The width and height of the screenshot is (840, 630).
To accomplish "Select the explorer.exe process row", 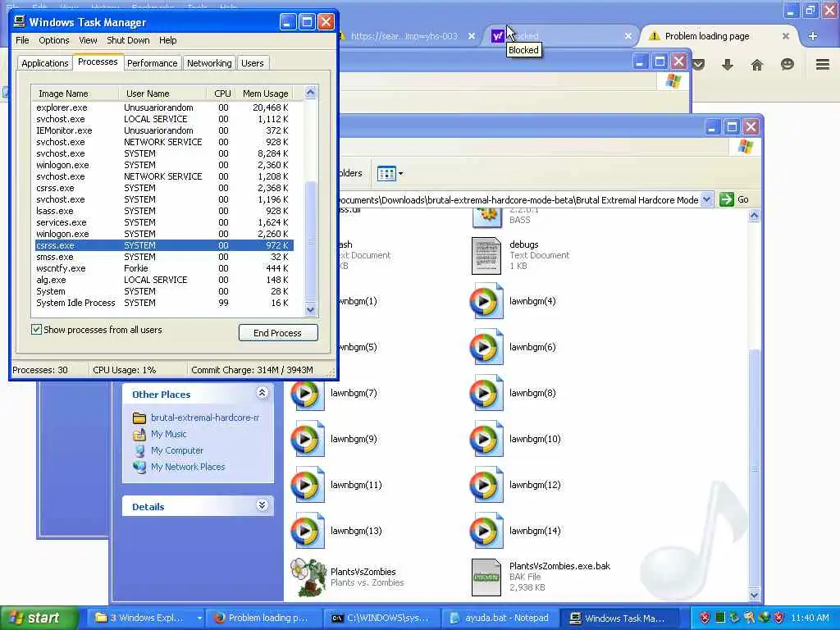I will [163, 107].
